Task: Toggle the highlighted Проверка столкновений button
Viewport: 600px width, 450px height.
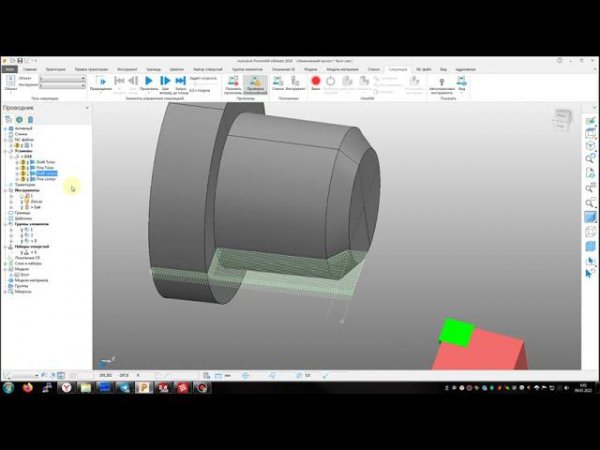Action: 255,84
